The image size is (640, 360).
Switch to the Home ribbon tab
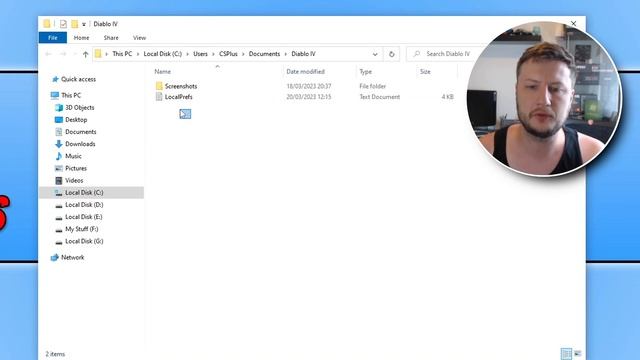point(81,38)
